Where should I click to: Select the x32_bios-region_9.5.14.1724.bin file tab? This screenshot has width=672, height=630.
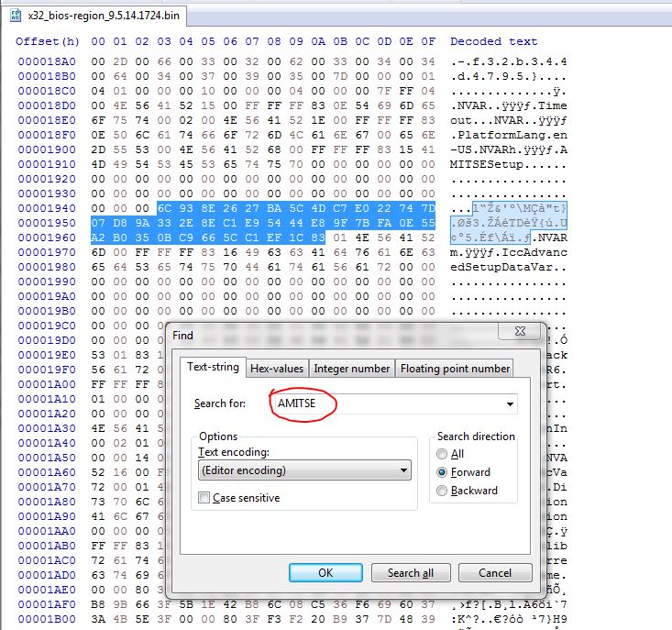(x=94, y=16)
